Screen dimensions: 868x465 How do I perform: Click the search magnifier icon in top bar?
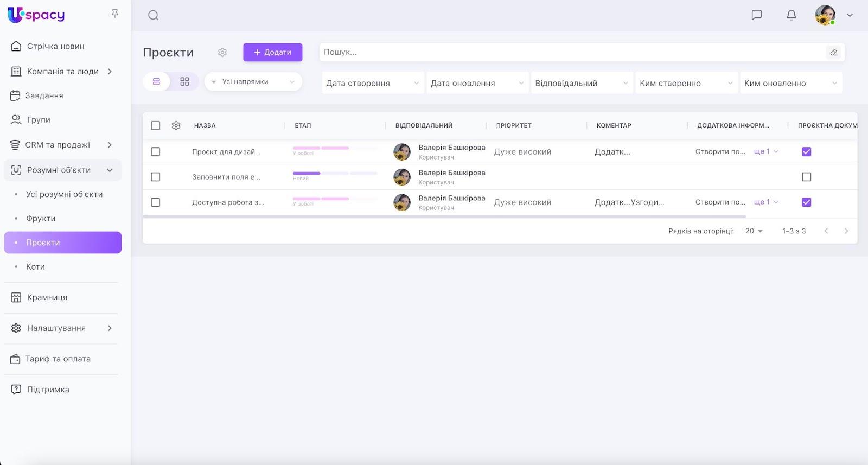(x=153, y=15)
